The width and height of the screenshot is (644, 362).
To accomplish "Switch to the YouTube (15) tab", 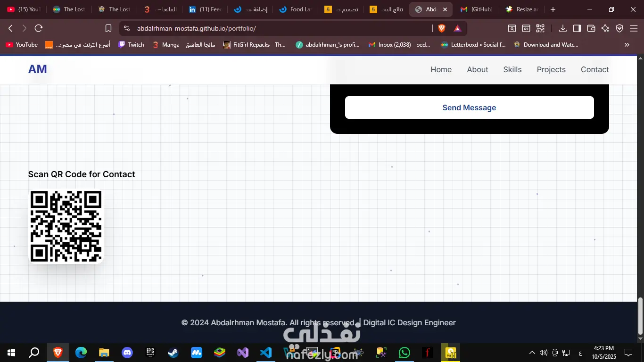I will [24, 9].
